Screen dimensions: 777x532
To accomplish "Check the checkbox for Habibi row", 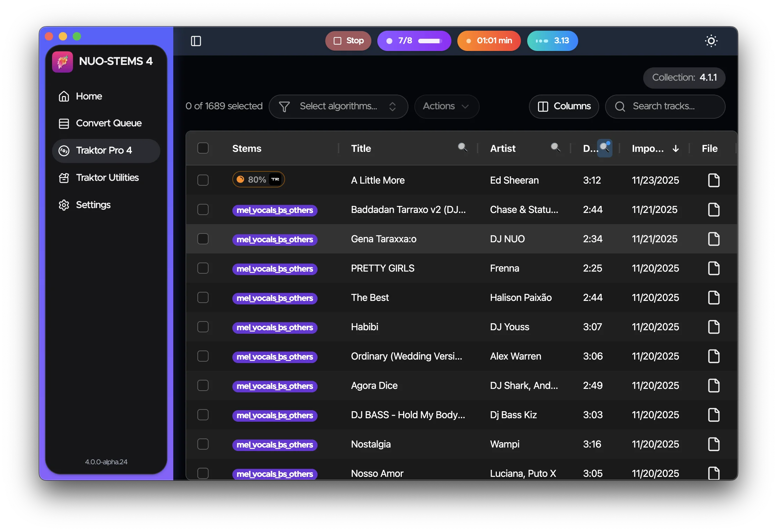I will [x=203, y=327].
